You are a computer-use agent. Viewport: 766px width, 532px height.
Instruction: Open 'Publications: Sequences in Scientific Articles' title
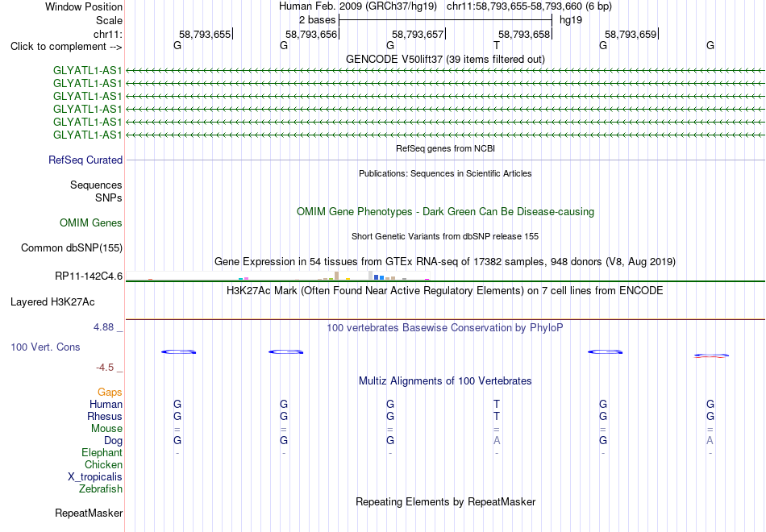(446, 173)
